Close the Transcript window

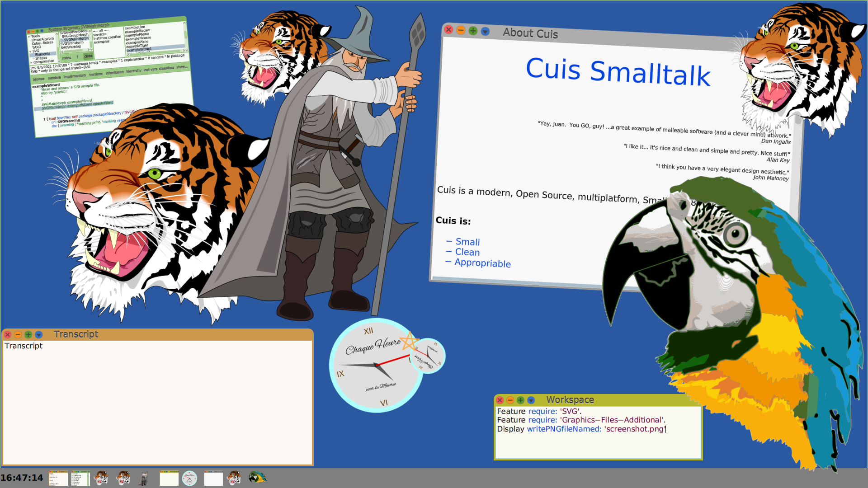coord(8,335)
